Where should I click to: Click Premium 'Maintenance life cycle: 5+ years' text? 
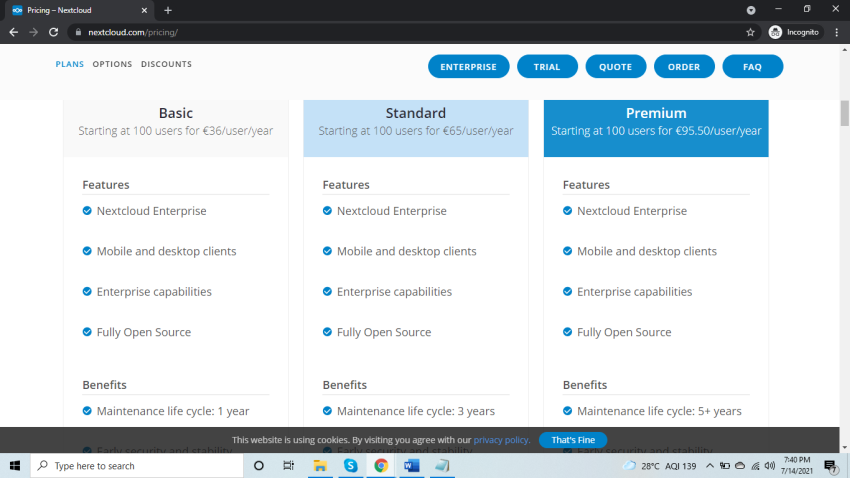[x=659, y=411]
